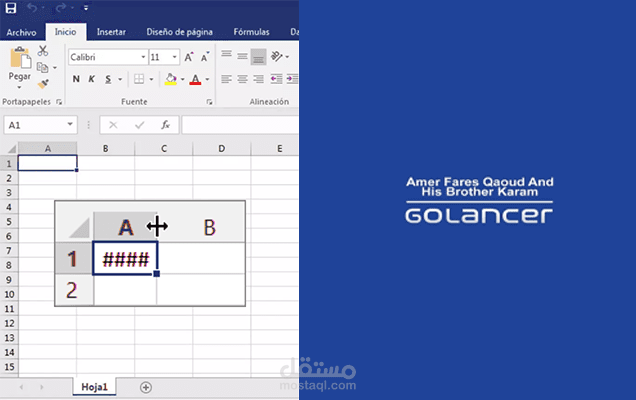This screenshot has height=400, width=636.
Task: Align text right icon
Action: pyautogui.click(x=258, y=79)
